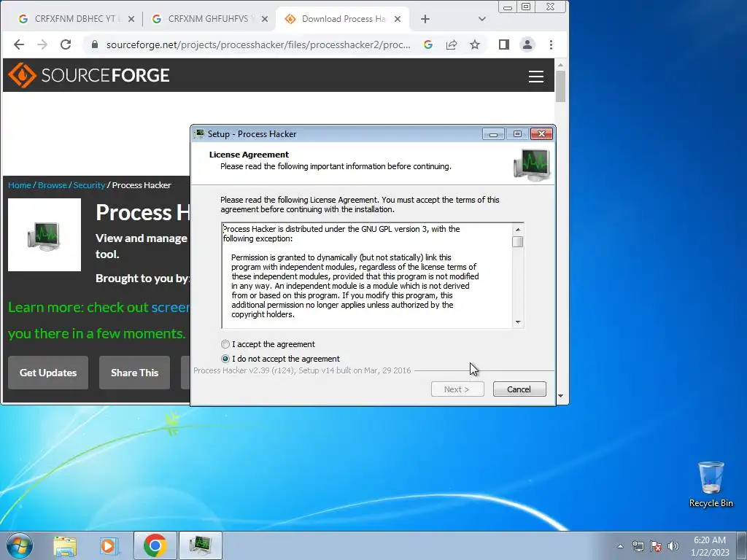The image size is (747, 560).
Task: Click the sourceforge.net address bar
Action: point(258,44)
